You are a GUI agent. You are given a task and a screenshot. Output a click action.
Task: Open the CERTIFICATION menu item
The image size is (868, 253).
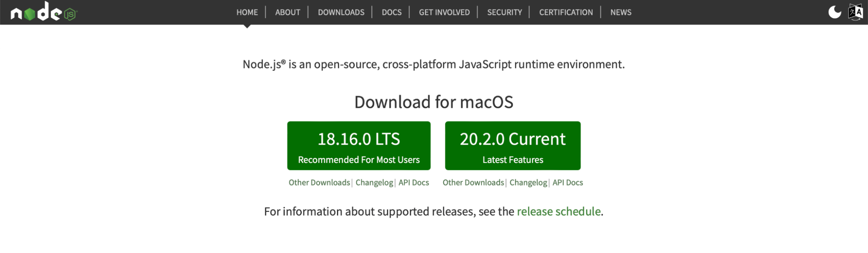566,12
